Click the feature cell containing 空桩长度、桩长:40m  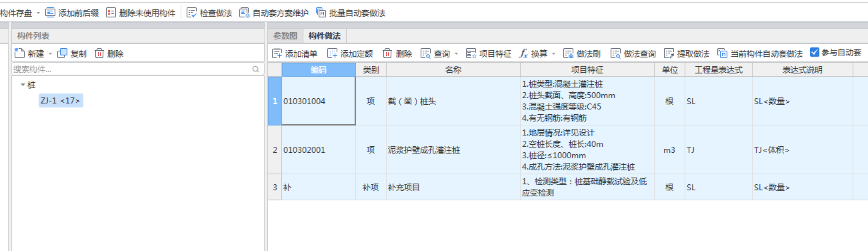(587, 150)
